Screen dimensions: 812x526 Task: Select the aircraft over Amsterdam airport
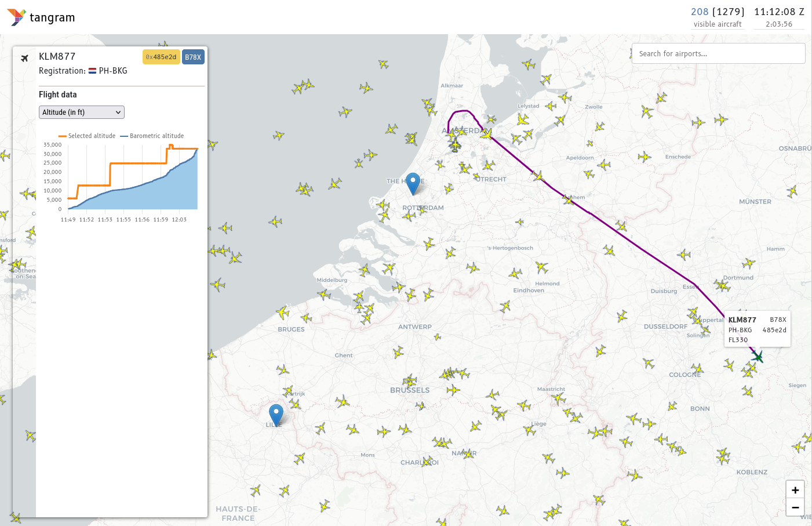(456, 144)
